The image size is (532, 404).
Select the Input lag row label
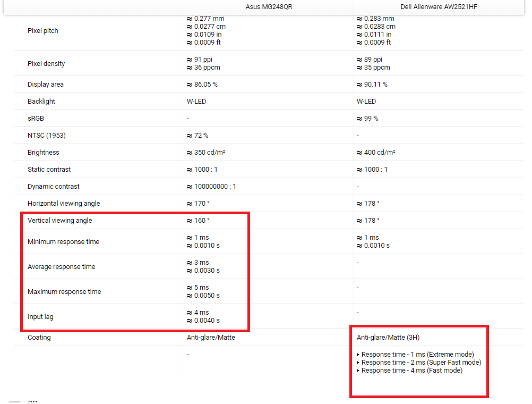pos(40,317)
